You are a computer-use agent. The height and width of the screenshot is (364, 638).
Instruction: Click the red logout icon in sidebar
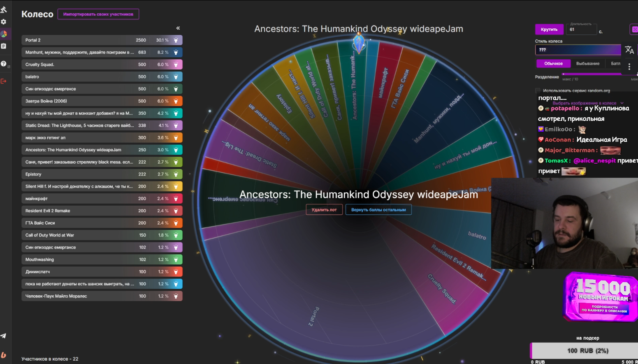pos(4,81)
